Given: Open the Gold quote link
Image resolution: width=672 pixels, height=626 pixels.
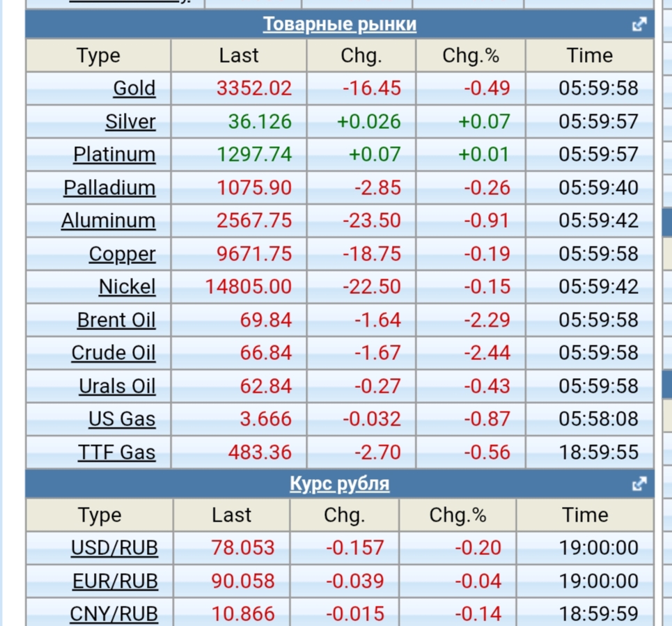Looking at the screenshot, I should coord(134,88).
